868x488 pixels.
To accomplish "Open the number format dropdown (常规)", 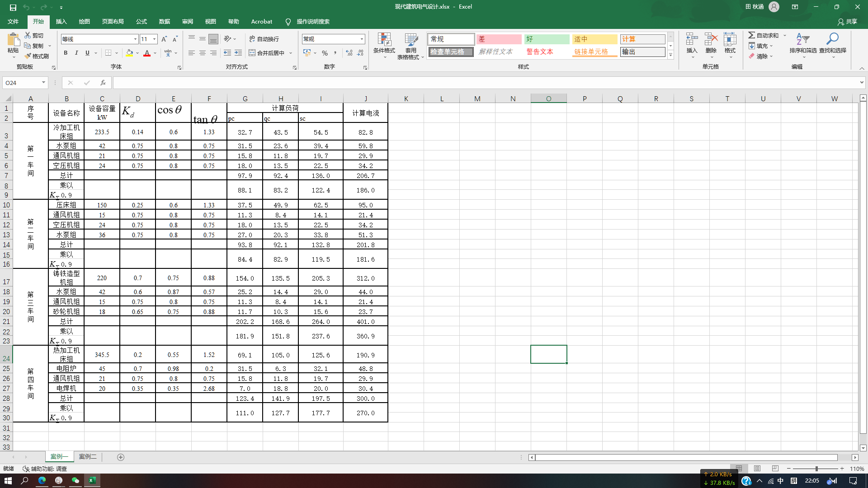I will (362, 39).
